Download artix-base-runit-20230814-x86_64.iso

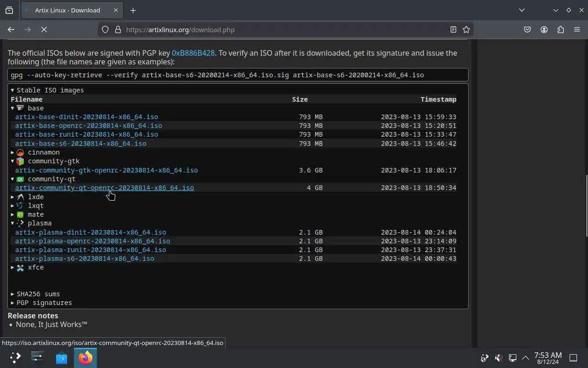click(86, 134)
